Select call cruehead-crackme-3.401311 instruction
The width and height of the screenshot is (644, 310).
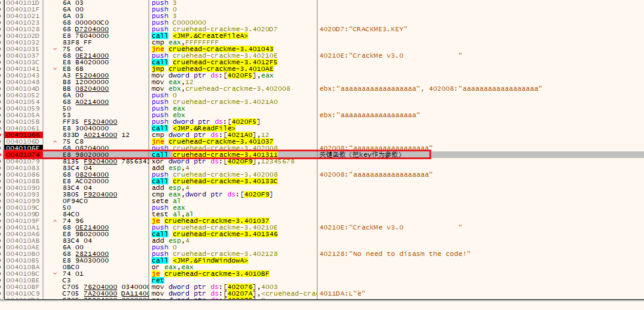pyautogui.click(x=215, y=154)
